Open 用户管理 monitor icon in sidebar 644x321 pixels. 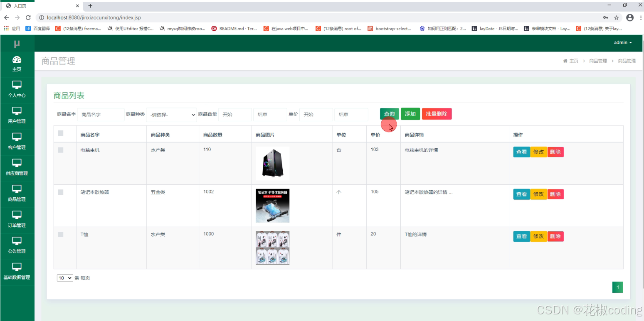[x=17, y=111]
